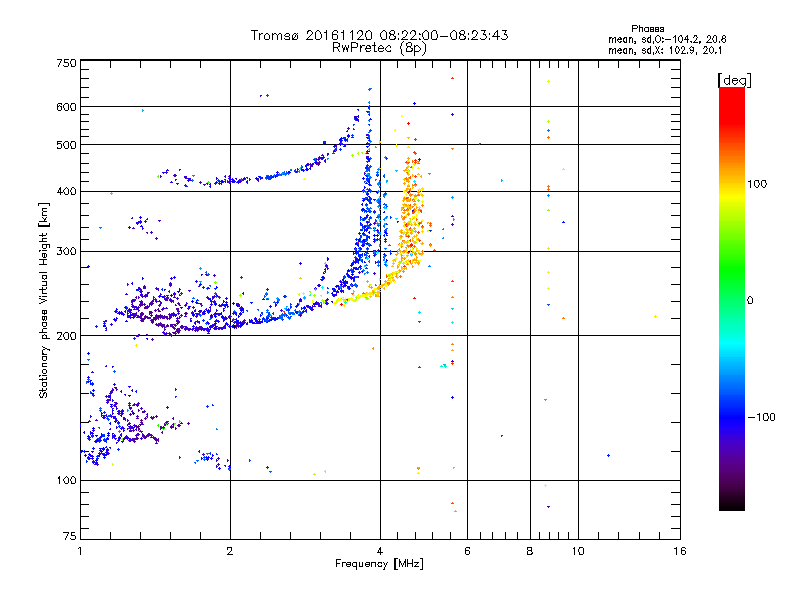Click the x-axis tick label '4'

380,551
